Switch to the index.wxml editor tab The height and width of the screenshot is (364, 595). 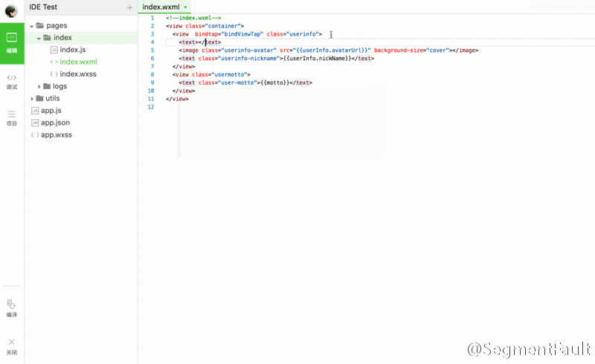pos(164,7)
